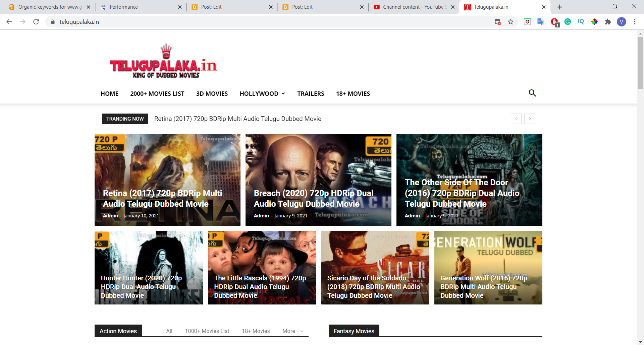Open the Extensions puzzle-piece menu
Screen dimensions: 644x345
point(608,22)
